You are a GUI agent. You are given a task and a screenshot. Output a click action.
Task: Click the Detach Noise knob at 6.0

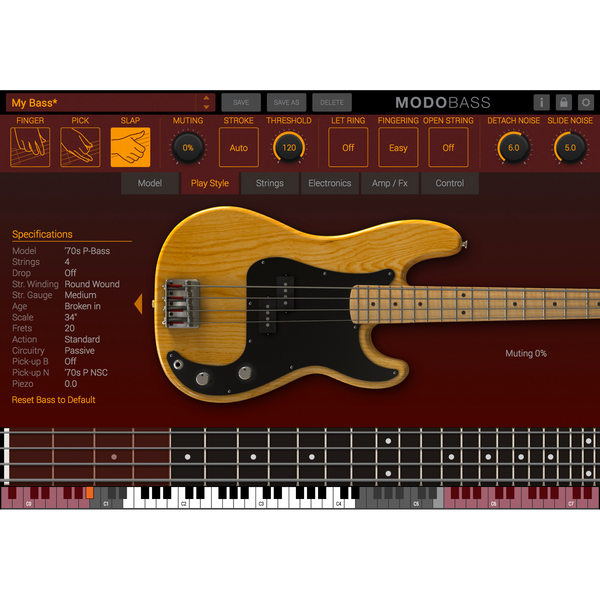[514, 148]
